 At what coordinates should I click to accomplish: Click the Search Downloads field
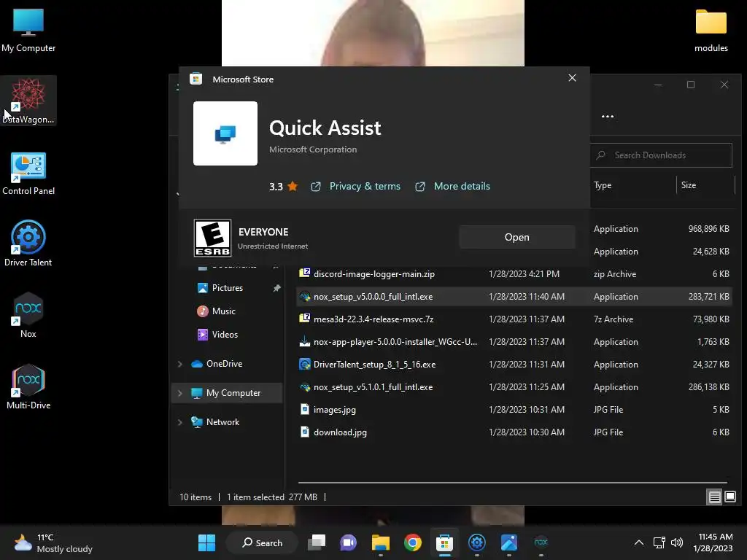pyautogui.click(x=661, y=155)
